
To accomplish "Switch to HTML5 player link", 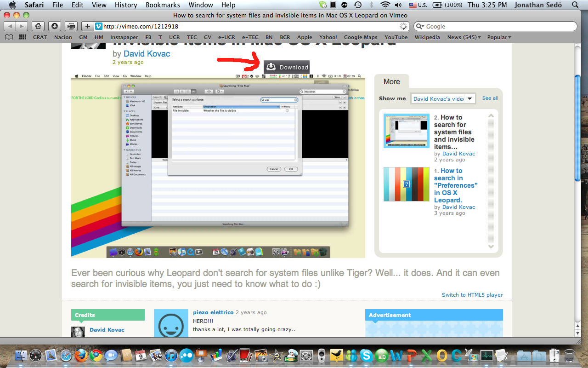I will tap(472, 295).
